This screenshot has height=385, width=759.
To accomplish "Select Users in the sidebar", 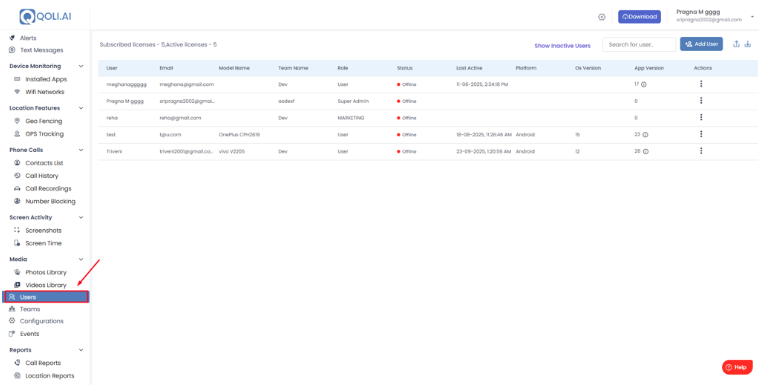I will (46, 297).
